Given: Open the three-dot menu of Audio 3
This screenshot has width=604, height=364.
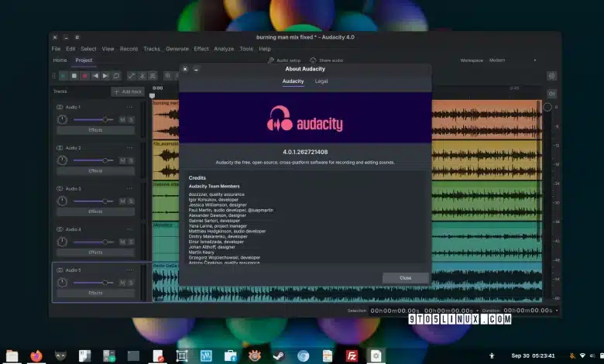Looking at the screenshot, I should 129,189.
